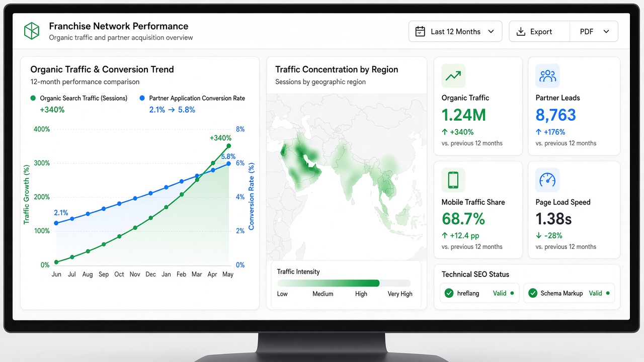This screenshot has width=644, height=362.
Task: Toggle Partner Application Conversion Rate legend series
Action: [192, 98]
